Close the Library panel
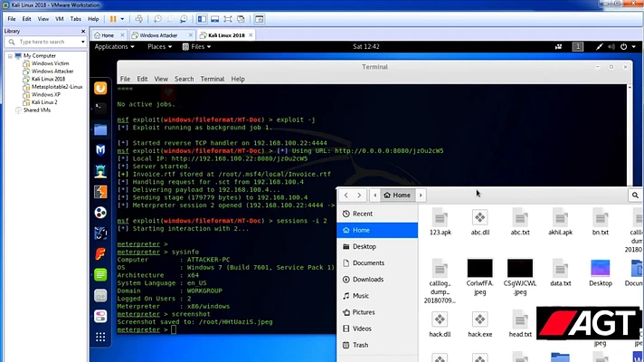Screen dimensions: 644x362 pyautogui.click(x=83, y=32)
